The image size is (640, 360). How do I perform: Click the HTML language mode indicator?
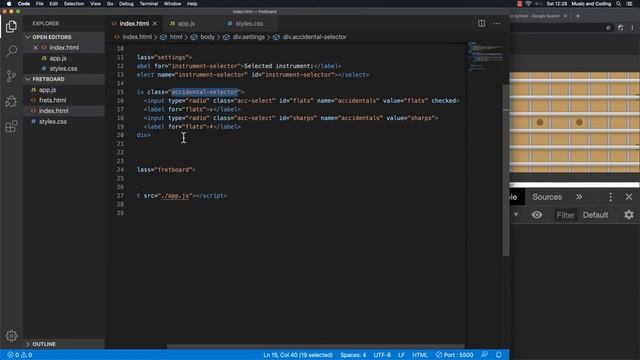(420, 355)
